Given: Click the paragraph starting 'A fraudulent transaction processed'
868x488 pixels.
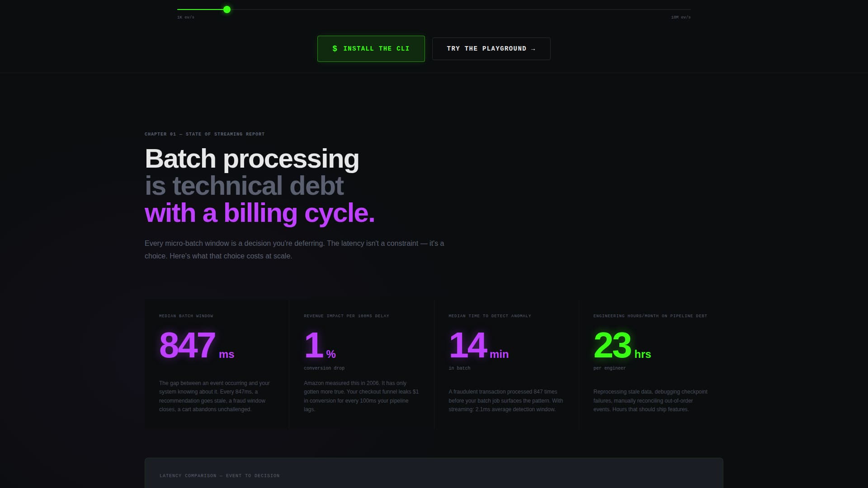Looking at the screenshot, I should (x=506, y=401).
